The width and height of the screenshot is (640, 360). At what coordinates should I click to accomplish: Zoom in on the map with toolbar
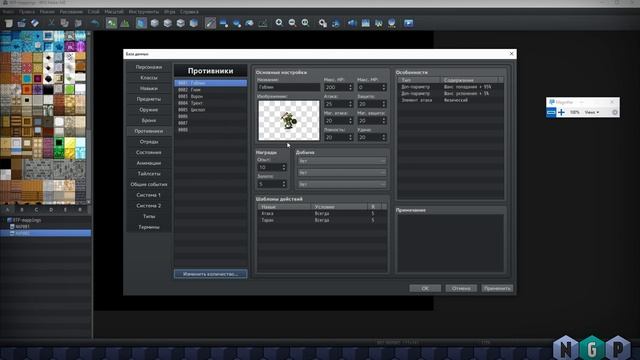[279, 23]
